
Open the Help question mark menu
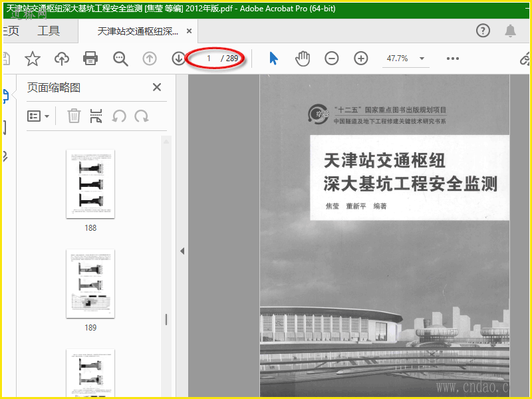click(483, 31)
